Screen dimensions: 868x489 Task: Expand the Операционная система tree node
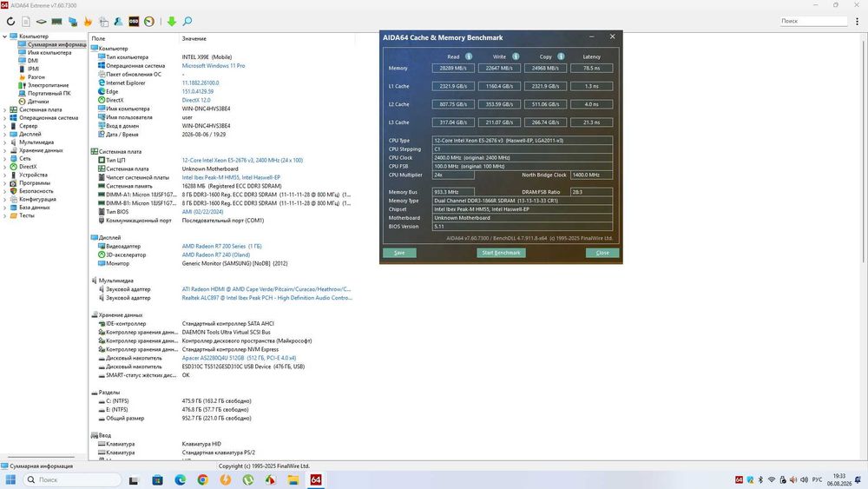[5, 118]
